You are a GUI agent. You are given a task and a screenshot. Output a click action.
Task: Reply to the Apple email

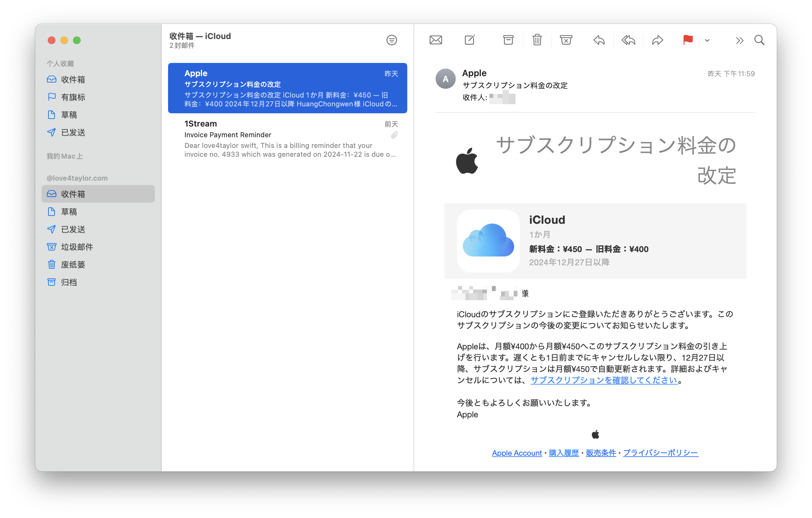point(599,40)
